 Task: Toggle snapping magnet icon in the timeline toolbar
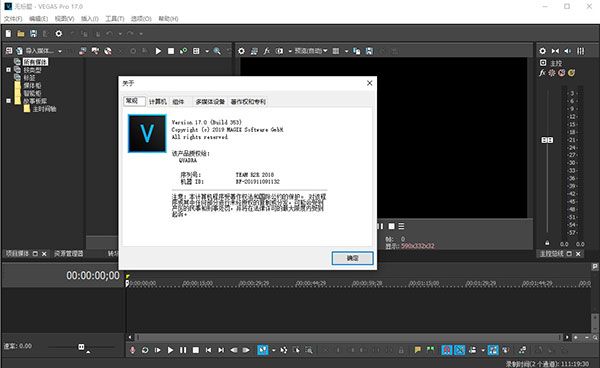coord(447,350)
